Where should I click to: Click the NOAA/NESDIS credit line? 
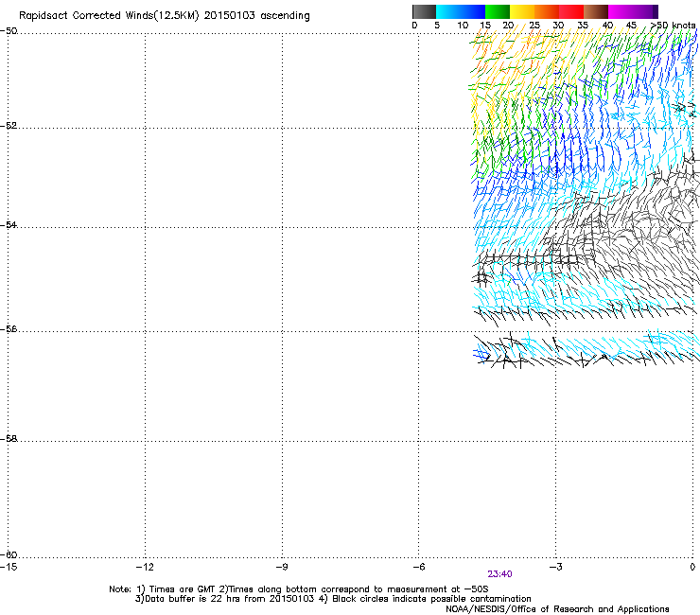point(557,609)
